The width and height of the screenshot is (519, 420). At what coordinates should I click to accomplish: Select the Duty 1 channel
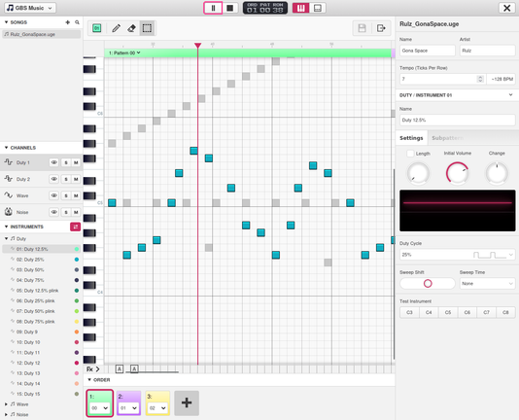click(23, 162)
